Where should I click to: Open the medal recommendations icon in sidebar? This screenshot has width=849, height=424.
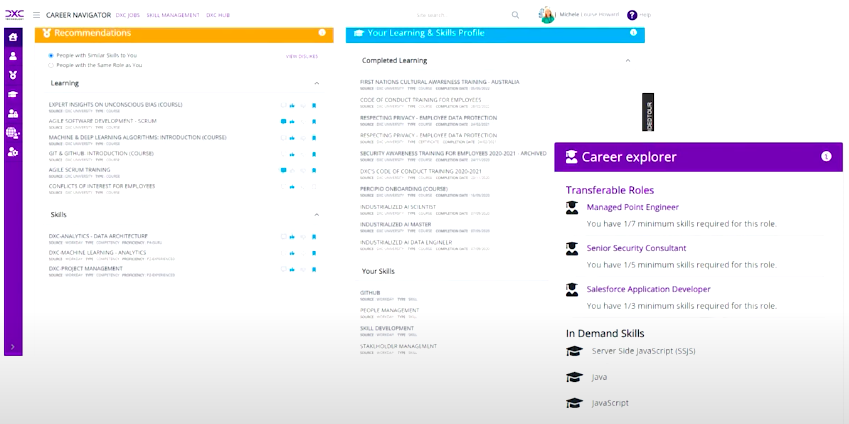(13, 75)
